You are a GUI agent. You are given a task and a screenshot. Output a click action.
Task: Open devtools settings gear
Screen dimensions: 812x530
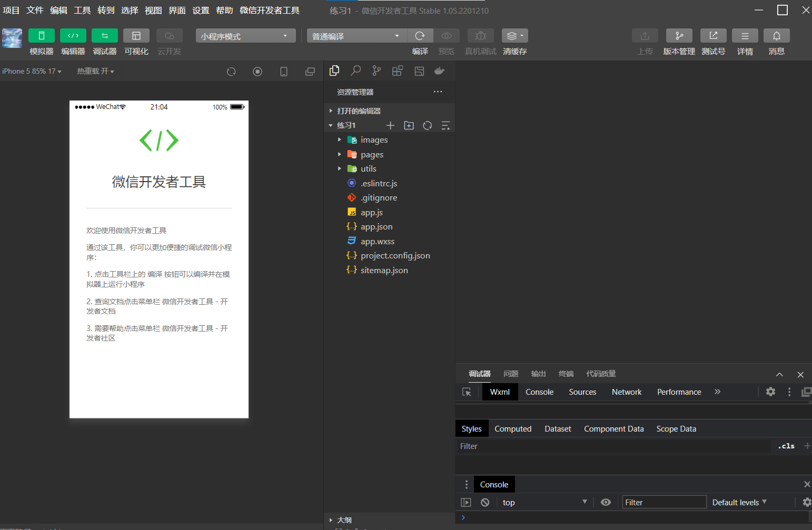point(770,392)
